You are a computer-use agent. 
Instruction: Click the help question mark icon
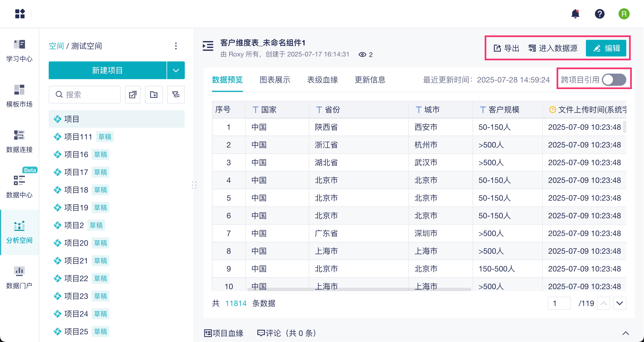coord(599,14)
